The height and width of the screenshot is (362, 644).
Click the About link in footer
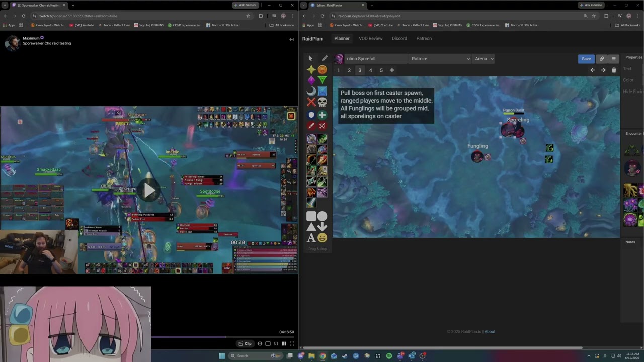click(490, 332)
